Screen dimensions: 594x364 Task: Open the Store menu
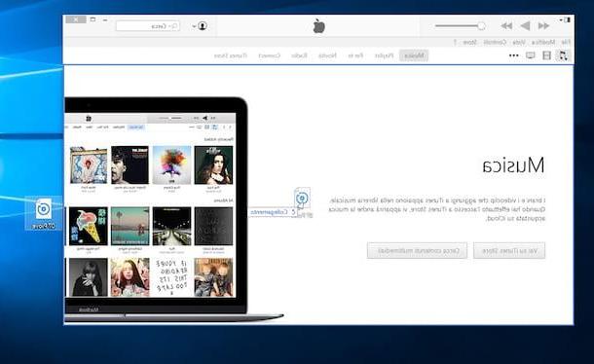point(469,42)
